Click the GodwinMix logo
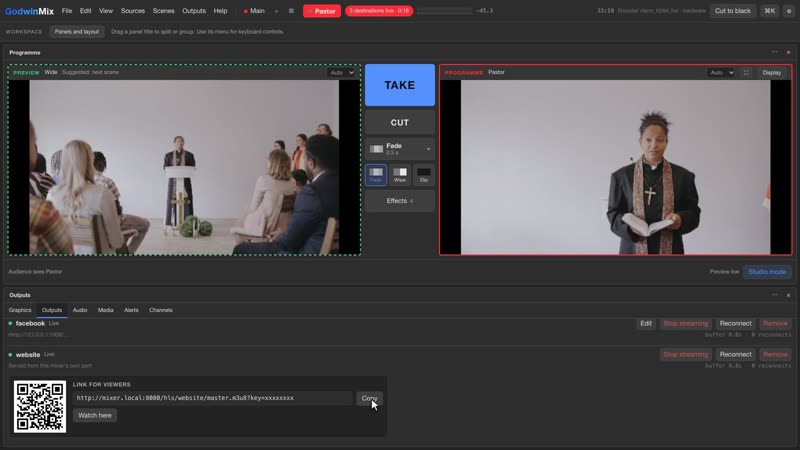 point(29,11)
